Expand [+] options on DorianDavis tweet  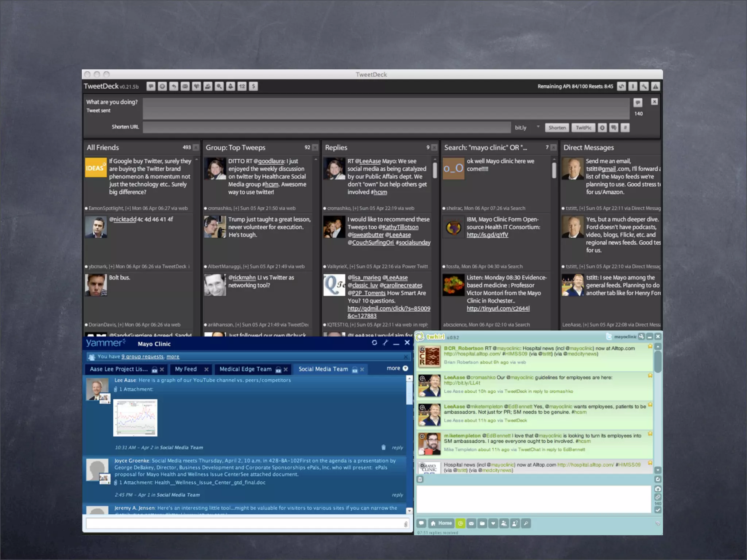pyautogui.click(x=120, y=325)
